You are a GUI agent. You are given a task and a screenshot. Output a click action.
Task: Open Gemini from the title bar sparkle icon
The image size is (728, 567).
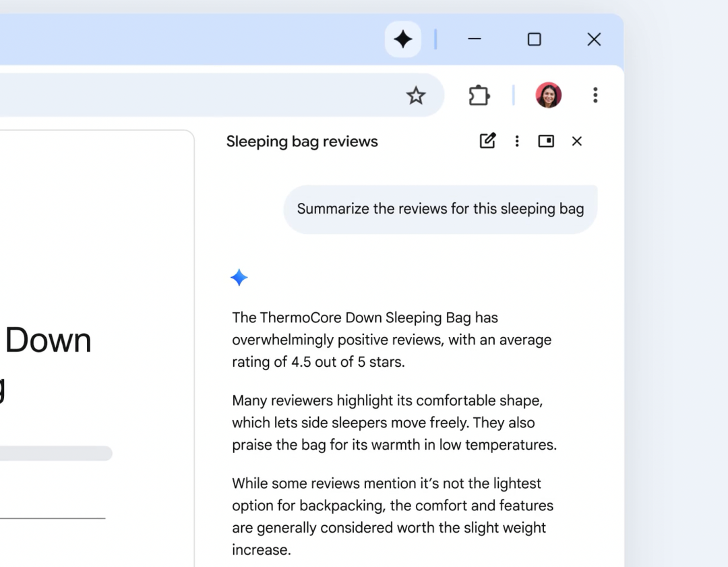tap(402, 39)
